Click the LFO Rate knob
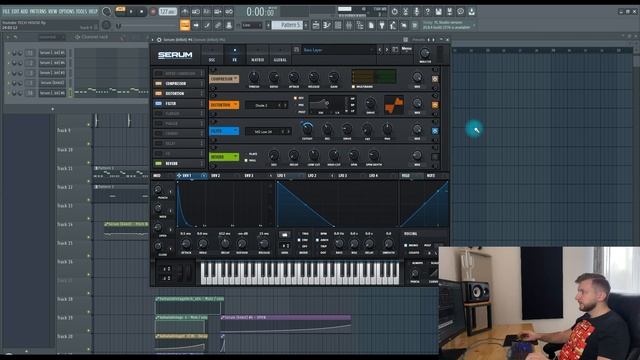Screen dimensions: 640x360 tap(339, 244)
